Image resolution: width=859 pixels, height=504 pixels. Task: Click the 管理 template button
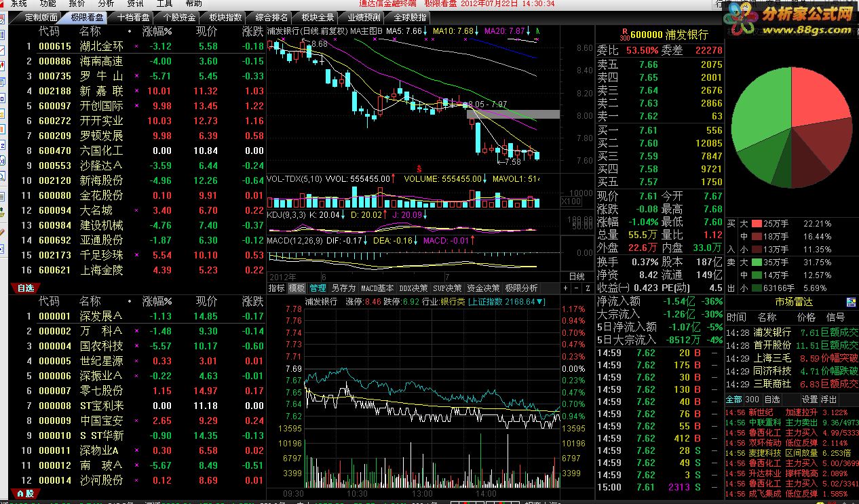point(317,288)
